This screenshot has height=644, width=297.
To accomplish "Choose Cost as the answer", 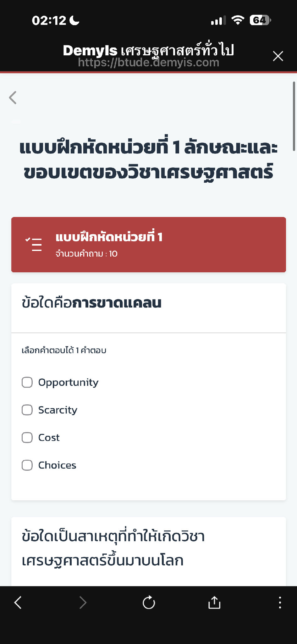I will click(27, 437).
